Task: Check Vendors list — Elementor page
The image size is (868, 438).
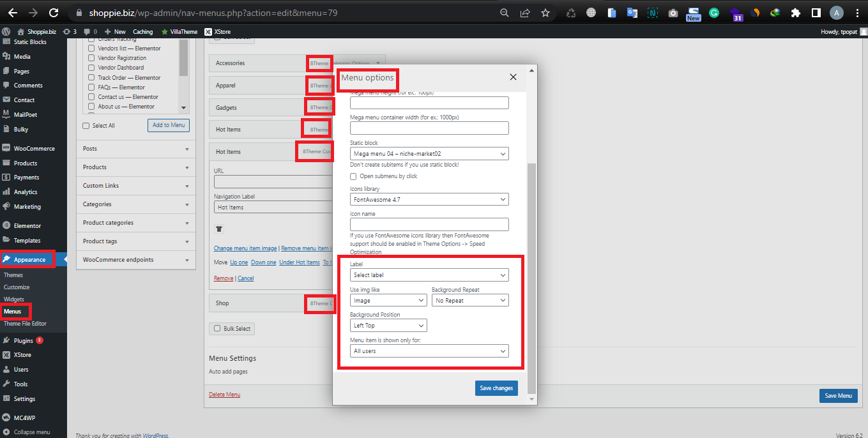Action: [x=91, y=49]
